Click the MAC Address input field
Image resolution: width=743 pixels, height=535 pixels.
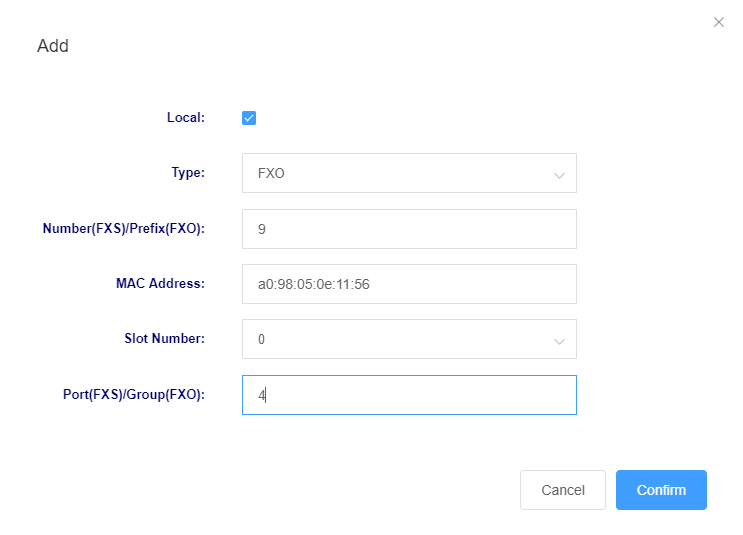409,284
